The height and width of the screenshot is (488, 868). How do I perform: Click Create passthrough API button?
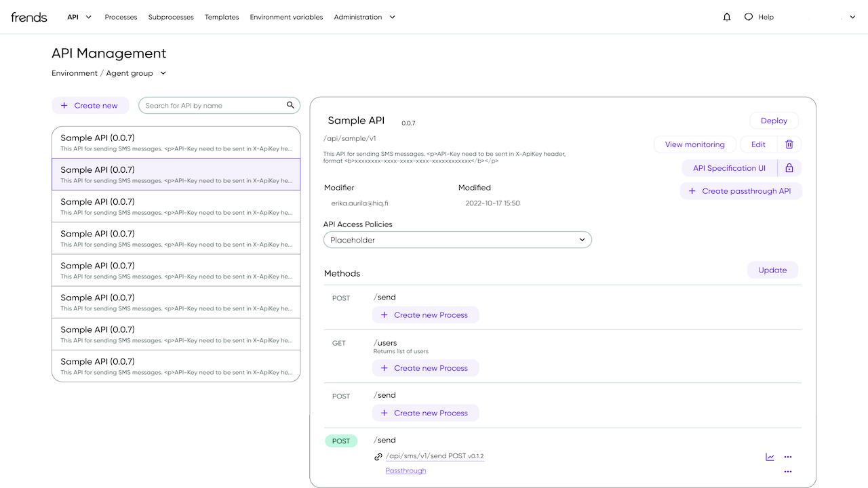point(741,191)
